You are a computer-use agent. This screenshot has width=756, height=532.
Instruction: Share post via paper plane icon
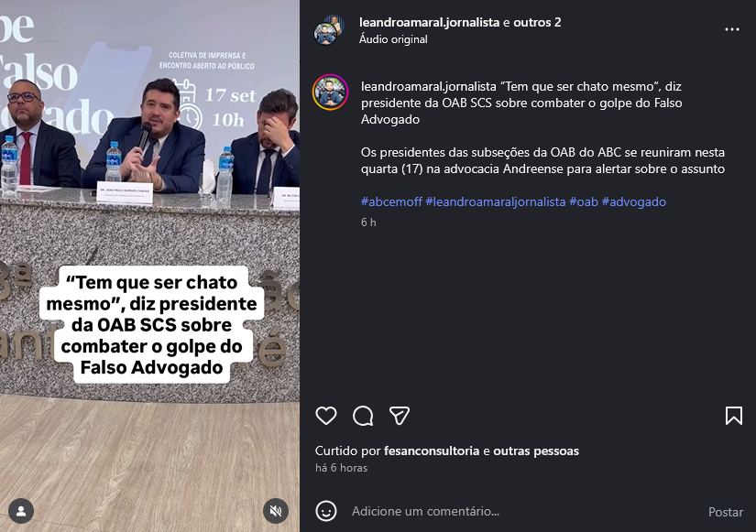tap(400, 416)
